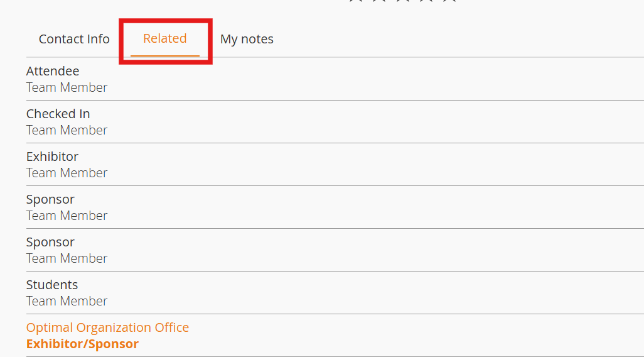The width and height of the screenshot is (644, 357).
Task: Choose the first Sponsor list entry
Action: (x=50, y=199)
